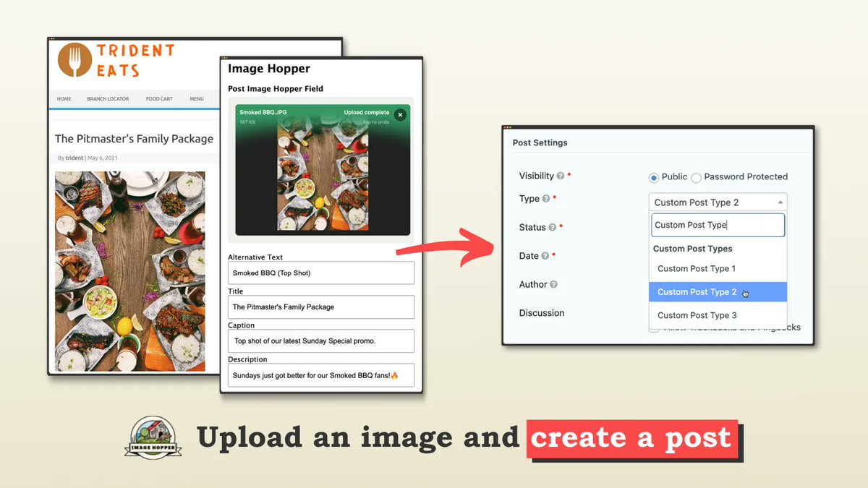Click the May 6, 2021 post date
Viewport: 868px width, 488px height.
[x=103, y=158]
